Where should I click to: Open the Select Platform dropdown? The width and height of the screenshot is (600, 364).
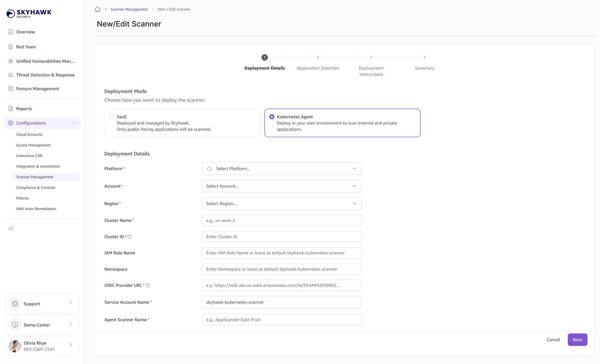pyautogui.click(x=282, y=169)
